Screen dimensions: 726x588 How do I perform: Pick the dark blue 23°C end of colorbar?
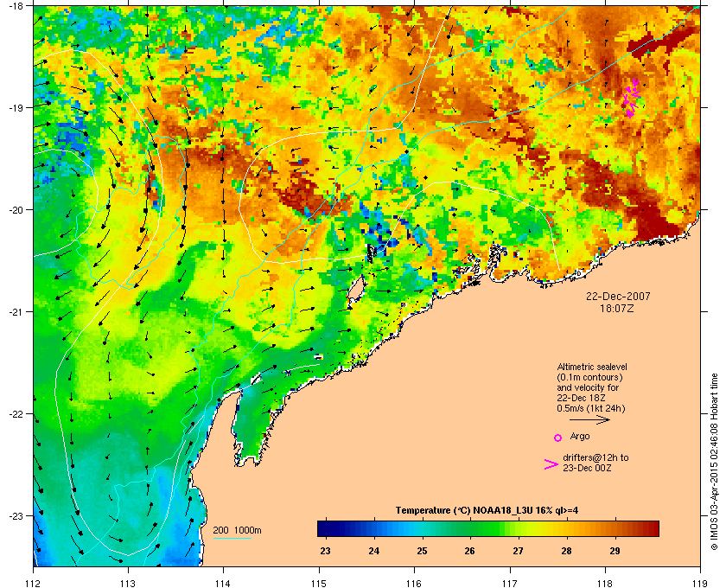pos(324,528)
